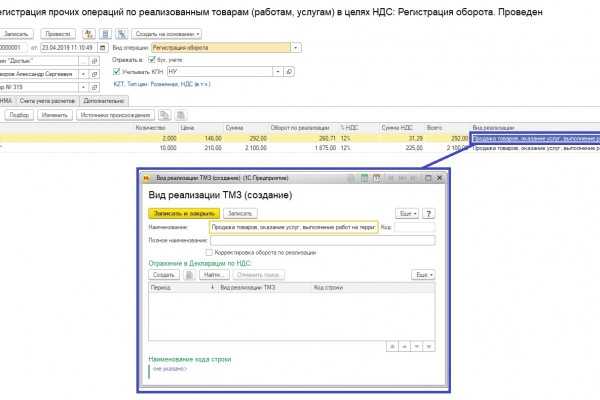Click the Провести button

tap(58, 34)
